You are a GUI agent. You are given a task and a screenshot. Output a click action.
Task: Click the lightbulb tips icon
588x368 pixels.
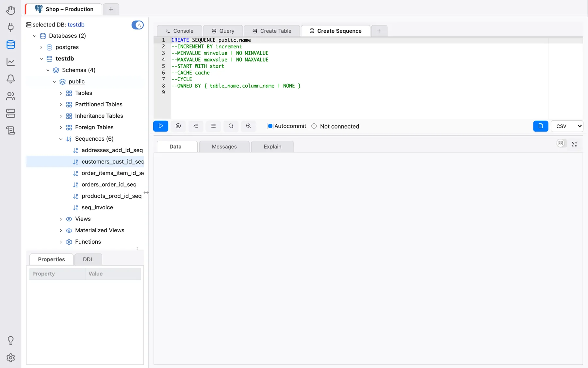[x=11, y=341]
